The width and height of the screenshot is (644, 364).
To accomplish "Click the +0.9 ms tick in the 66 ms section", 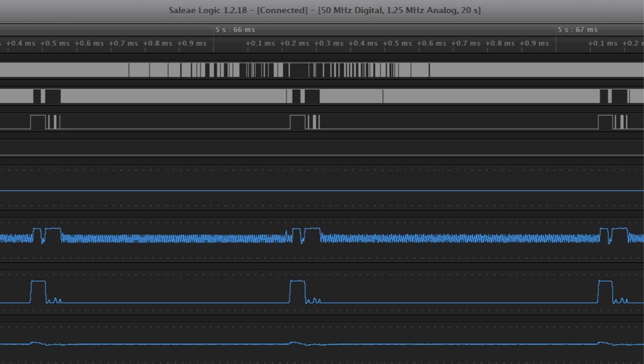I will click(534, 43).
